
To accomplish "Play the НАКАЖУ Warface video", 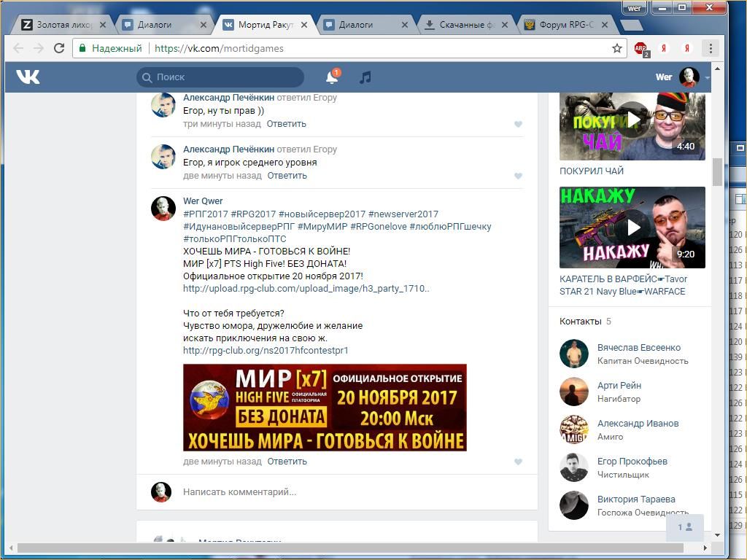I will coord(632,227).
